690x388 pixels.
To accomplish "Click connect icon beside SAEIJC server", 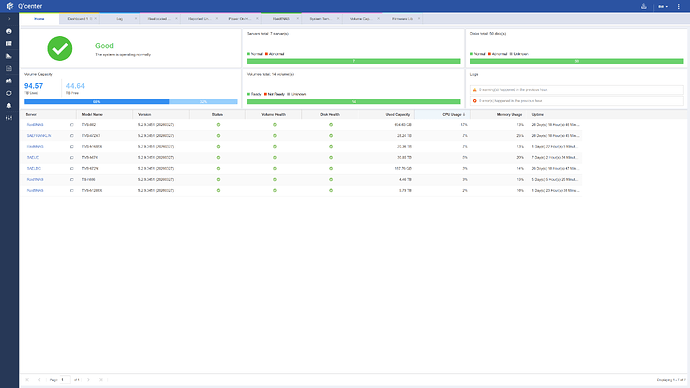I will coord(72,157).
